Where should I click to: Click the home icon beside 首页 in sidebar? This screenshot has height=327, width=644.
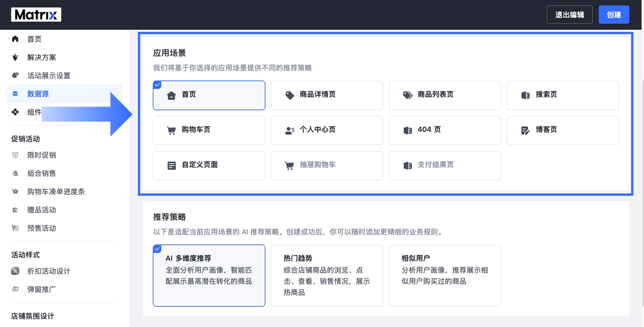[x=15, y=39]
